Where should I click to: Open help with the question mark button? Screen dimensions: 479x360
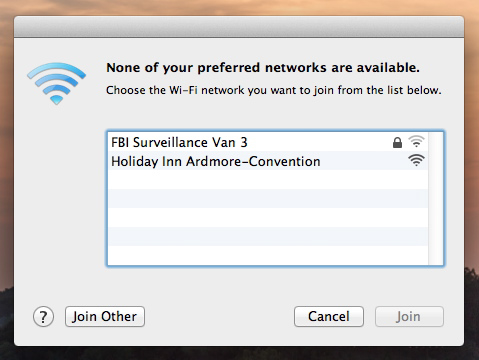[43, 316]
